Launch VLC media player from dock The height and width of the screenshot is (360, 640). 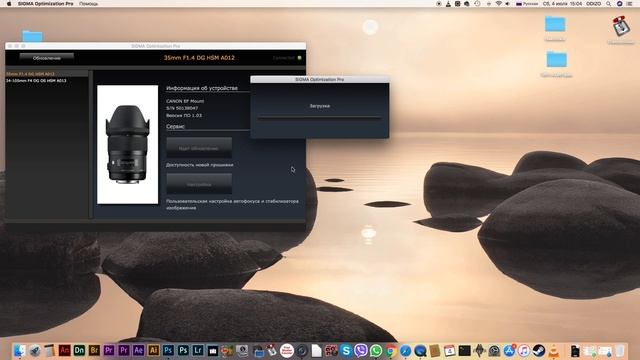[x=553, y=350]
